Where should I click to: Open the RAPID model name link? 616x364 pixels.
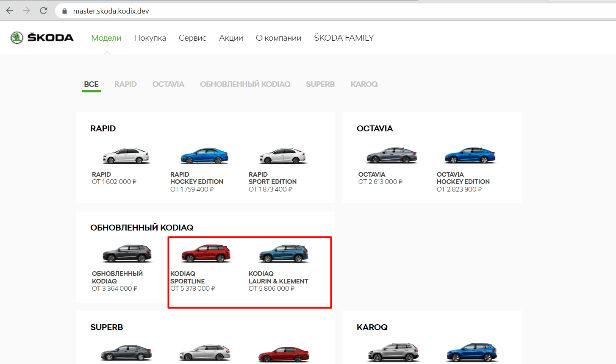click(101, 174)
